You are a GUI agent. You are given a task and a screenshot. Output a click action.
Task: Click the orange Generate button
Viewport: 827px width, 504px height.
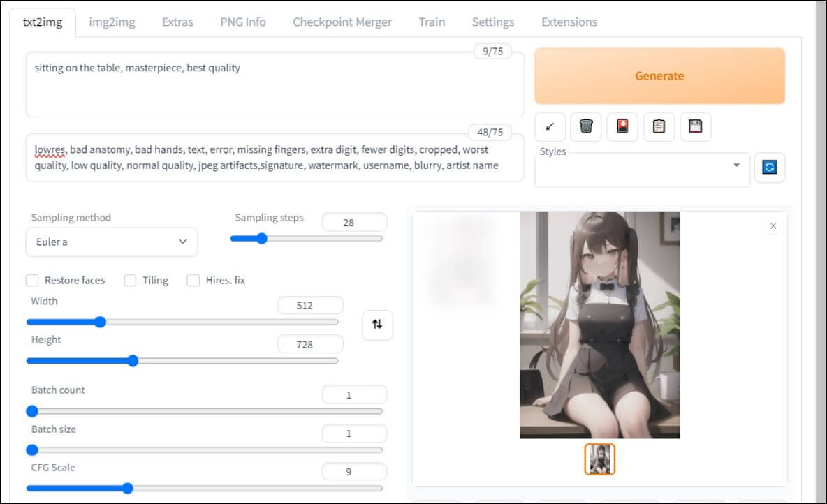pyautogui.click(x=660, y=76)
